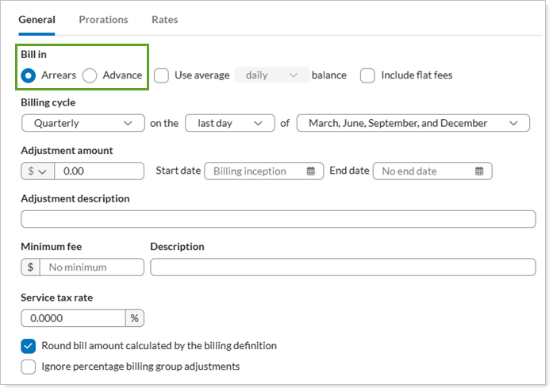
Task: Select the General tab
Action: [36, 20]
